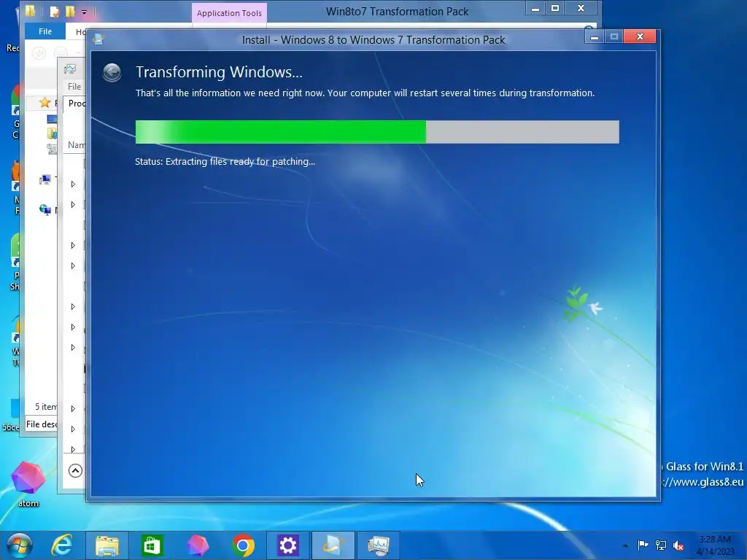747x560 pixels.
Task: Minimize the Install Transformation Pack window
Action: tap(595, 36)
